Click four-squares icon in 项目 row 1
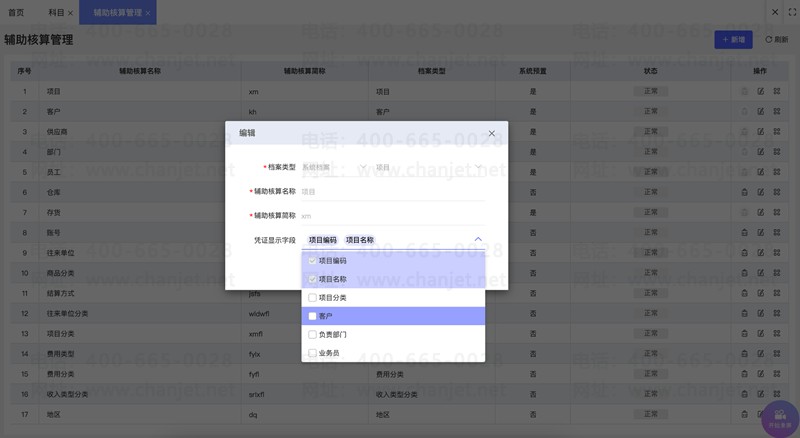 [x=777, y=91]
